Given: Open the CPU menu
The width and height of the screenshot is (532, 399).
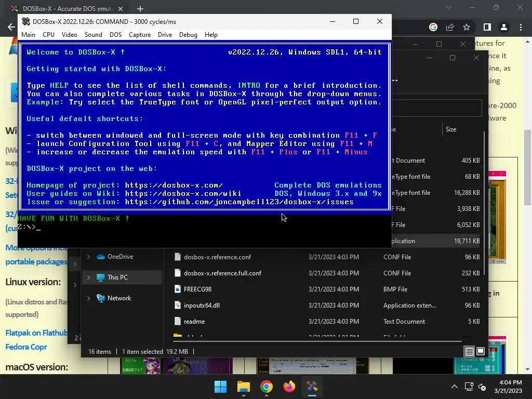Looking at the screenshot, I should click(48, 35).
